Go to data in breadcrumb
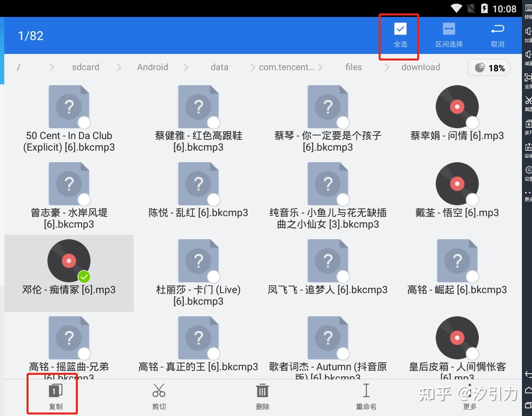Viewport: 532px width, 416px height. point(220,67)
